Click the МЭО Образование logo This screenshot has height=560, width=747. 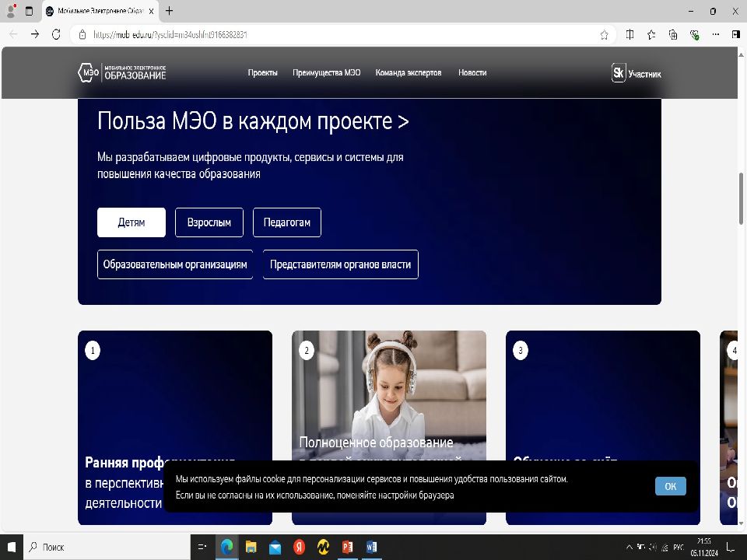(x=121, y=72)
